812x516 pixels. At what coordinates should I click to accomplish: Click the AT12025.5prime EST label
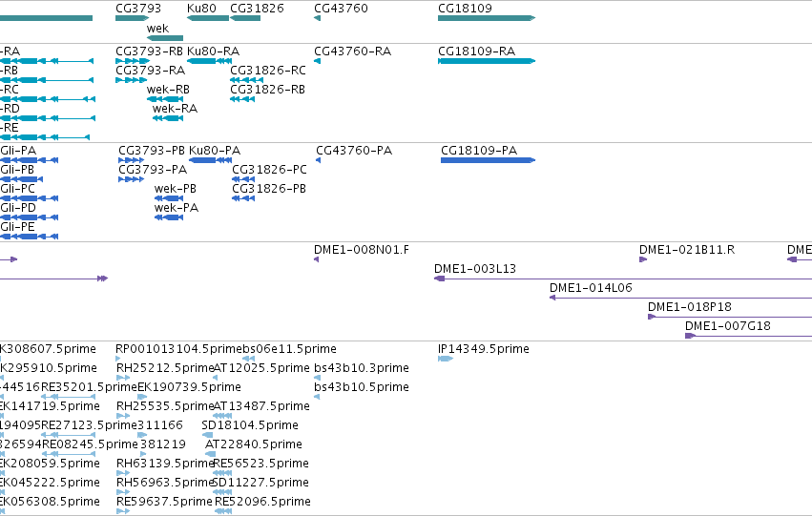pyautogui.click(x=261, y=368)
